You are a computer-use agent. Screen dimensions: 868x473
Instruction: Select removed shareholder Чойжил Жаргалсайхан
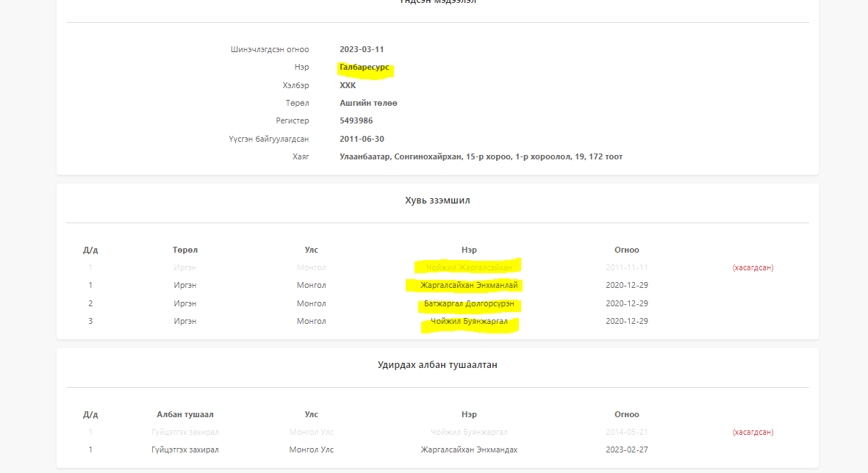click(x=469, y=267)
